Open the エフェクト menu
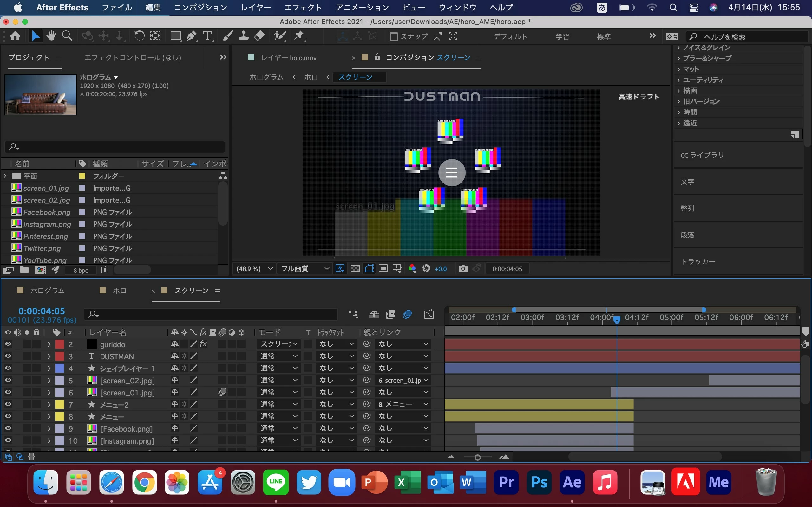This screenshot has width=812, height=507. pos(303,7)
